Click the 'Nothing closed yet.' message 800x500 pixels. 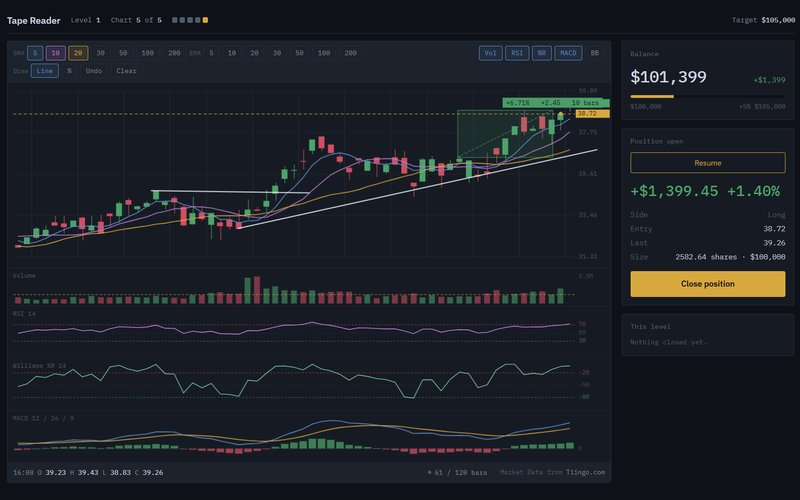[668, 342]
